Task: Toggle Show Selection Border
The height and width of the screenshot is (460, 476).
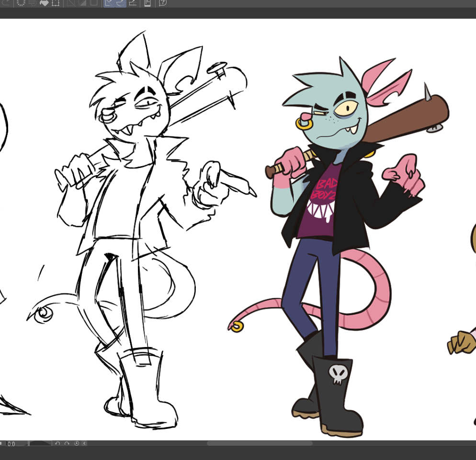Action: [x=93, y=3]
